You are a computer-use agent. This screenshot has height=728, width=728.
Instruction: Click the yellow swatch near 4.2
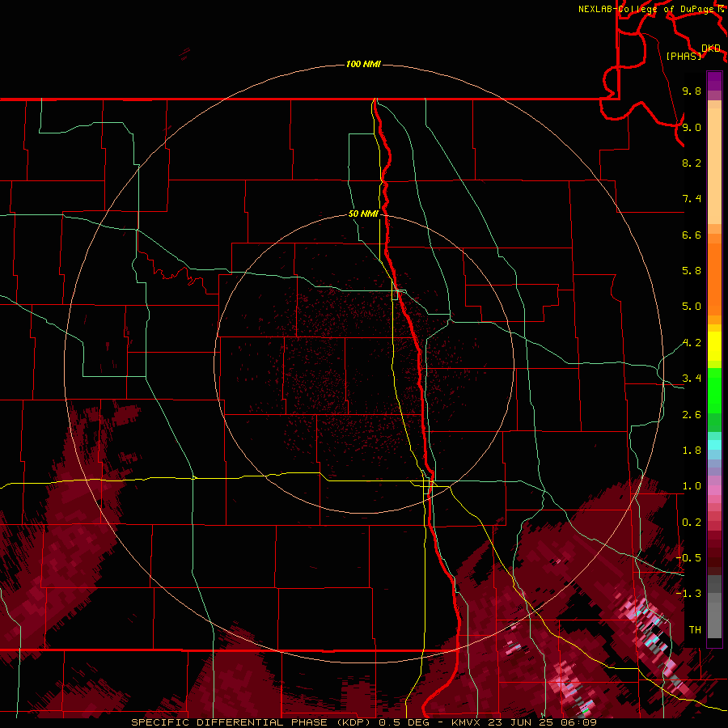pyautogui.click(x=714, y=346)
